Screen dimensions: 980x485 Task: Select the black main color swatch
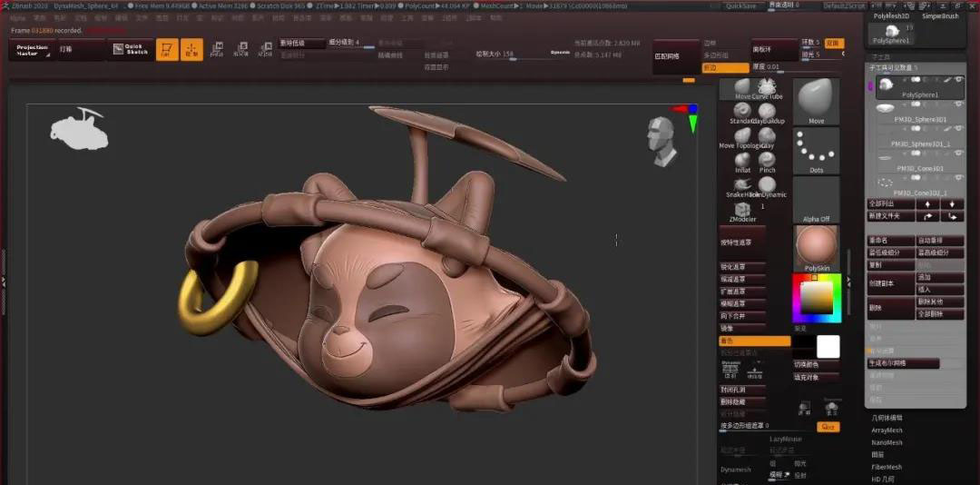point(804,347)
